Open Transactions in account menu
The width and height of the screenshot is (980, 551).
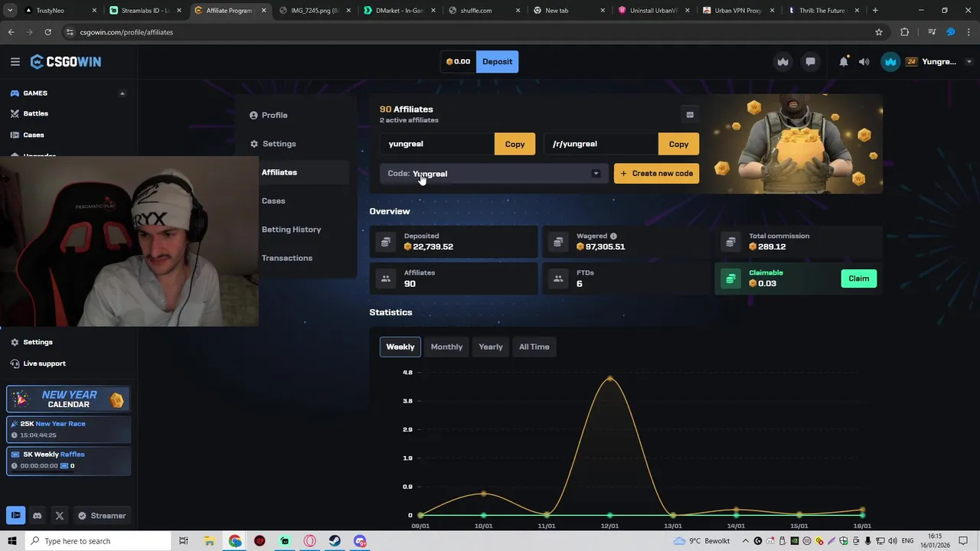287,258
